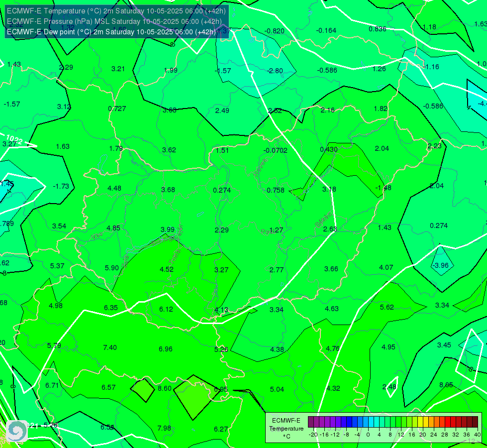Click the 0.727 temperature value
Viewport: 487px width, 448px height.
(x=117, y=109)
